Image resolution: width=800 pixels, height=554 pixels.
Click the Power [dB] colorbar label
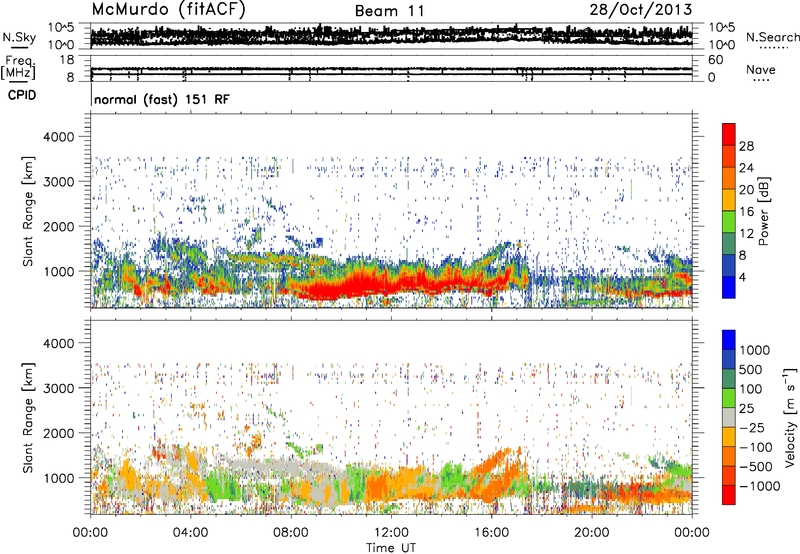764,211
